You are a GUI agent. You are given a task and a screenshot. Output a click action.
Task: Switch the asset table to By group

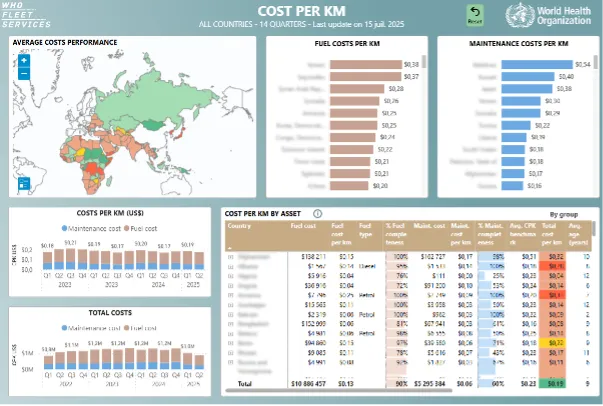[563, 215]
